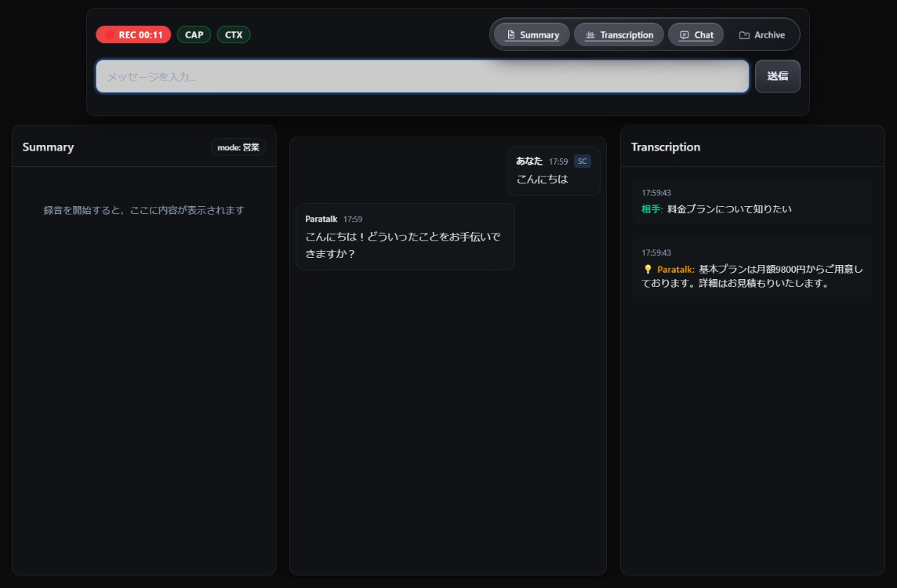Click the red recording dot indicator

(109, 34)
